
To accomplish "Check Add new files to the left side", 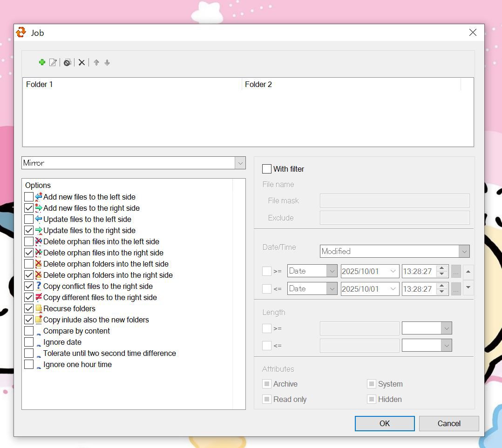I will [x=29, y=197].
